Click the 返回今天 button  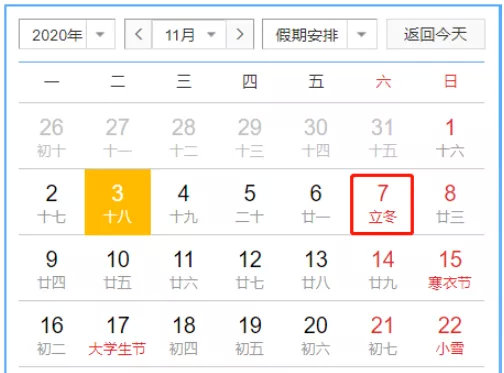(x=436, y=34)
